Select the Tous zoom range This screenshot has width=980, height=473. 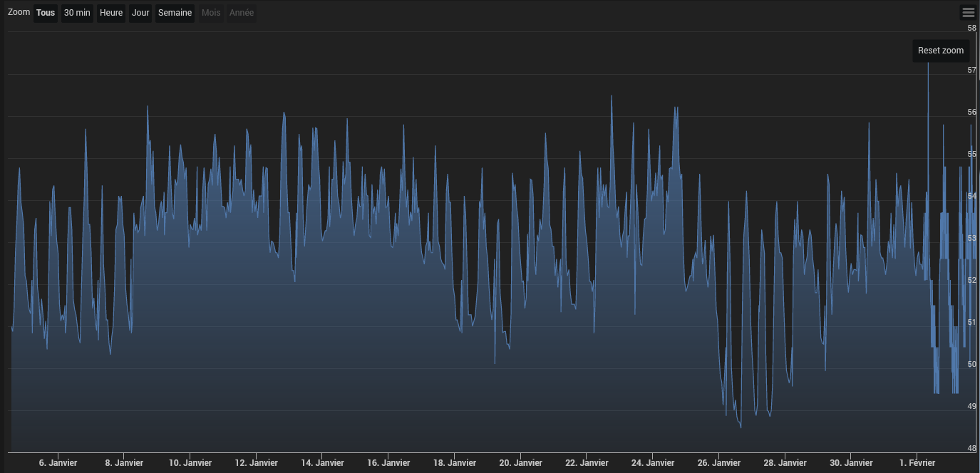point(46,13)
